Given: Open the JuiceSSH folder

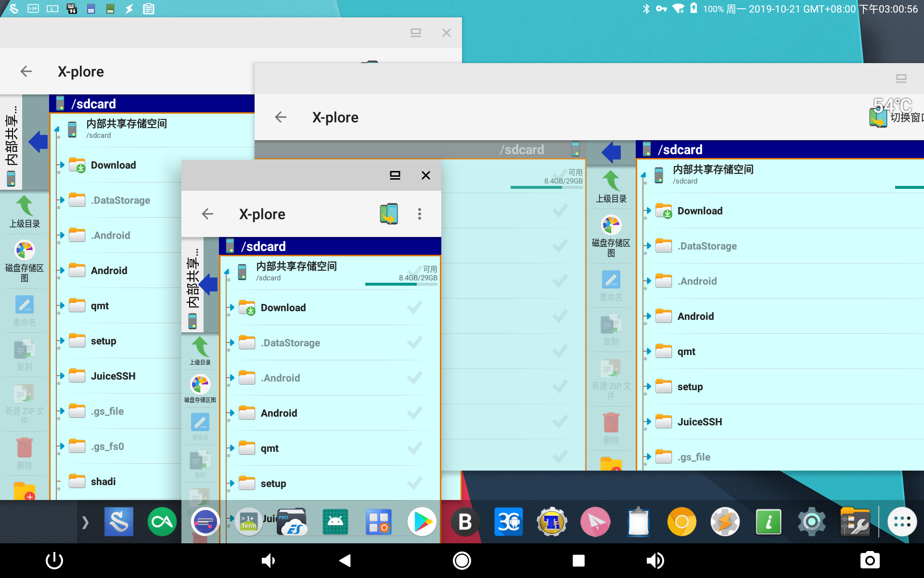Looking at the screenshot, I should (x=113, y=376).
